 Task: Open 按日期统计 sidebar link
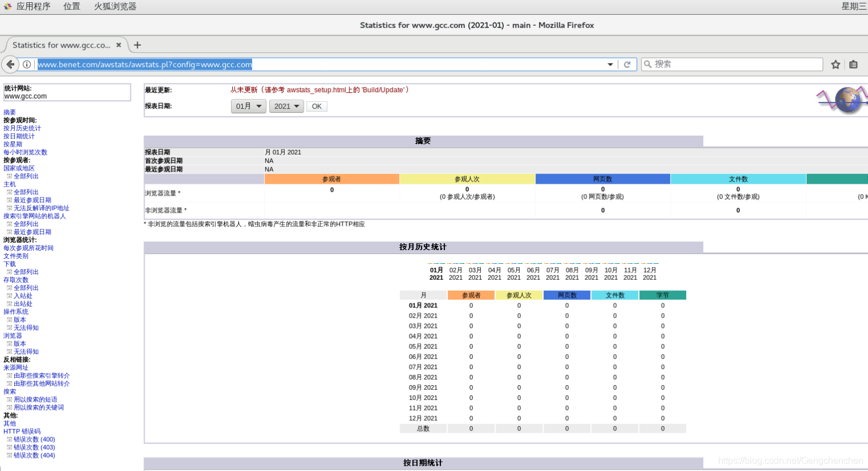19,136
